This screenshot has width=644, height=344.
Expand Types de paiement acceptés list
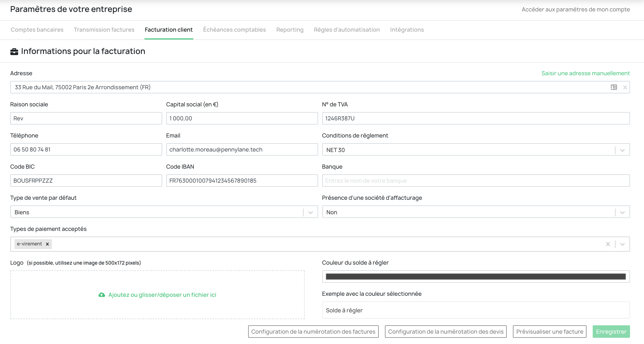pos(622,244)
